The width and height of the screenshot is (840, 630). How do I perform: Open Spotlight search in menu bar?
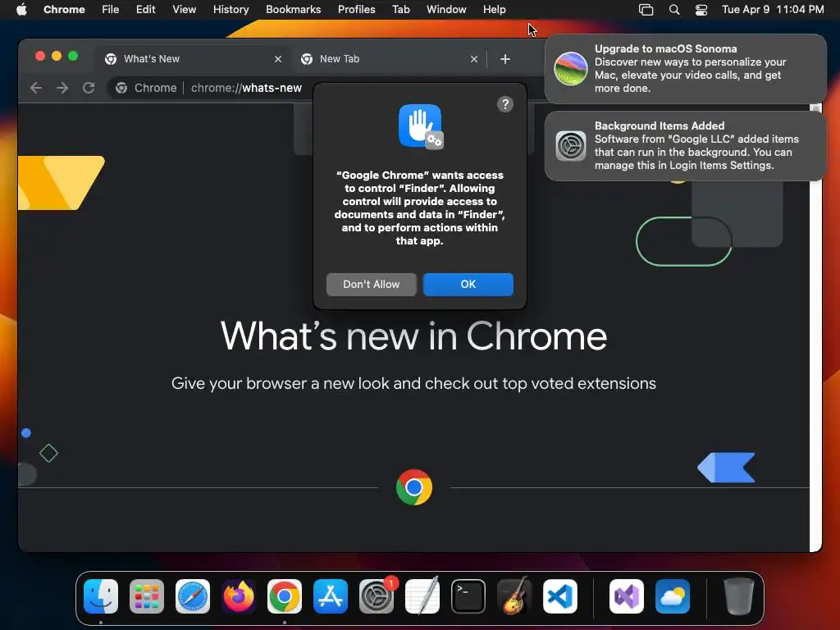pos(674,10)
